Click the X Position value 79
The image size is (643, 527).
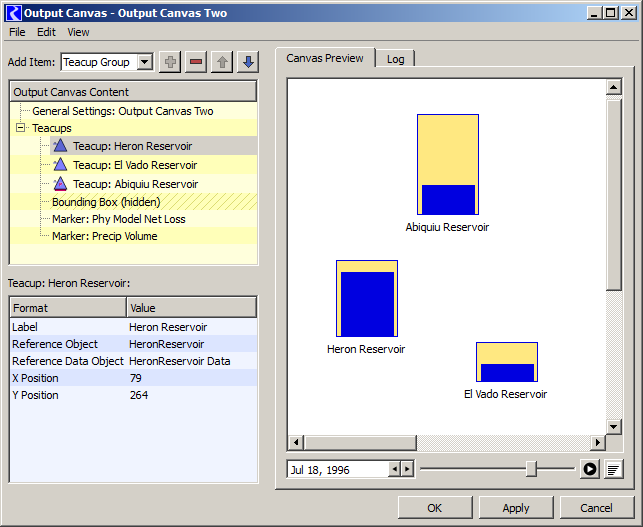click(192, 378)
